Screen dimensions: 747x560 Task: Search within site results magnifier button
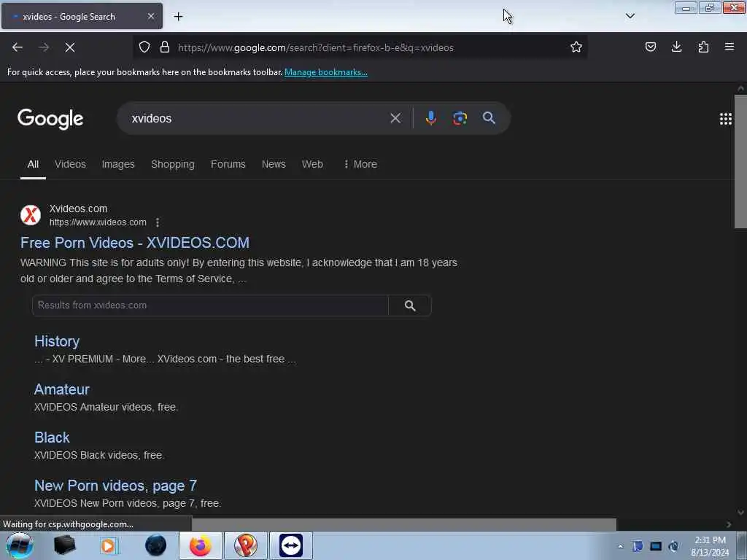410,306
